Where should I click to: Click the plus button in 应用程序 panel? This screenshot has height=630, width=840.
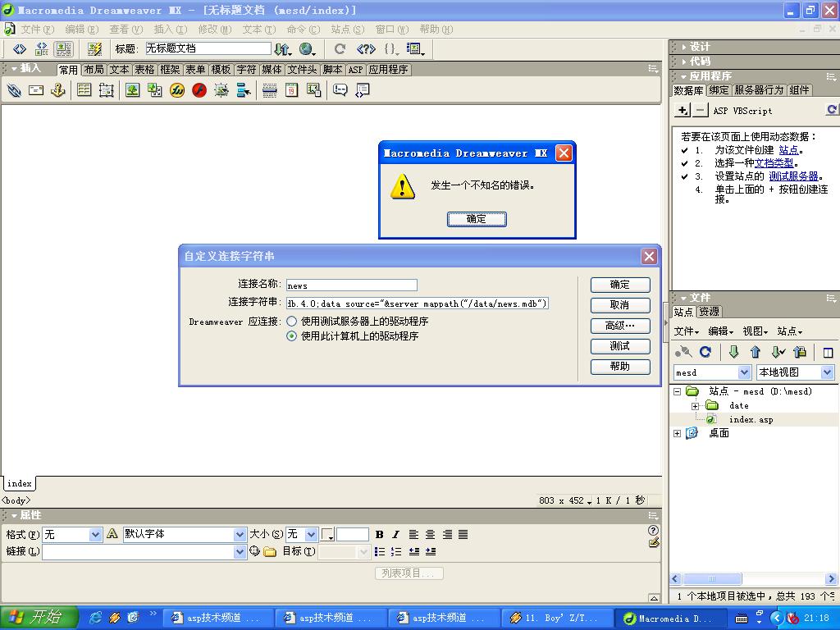pyautogui.click(x=682, y=111)
